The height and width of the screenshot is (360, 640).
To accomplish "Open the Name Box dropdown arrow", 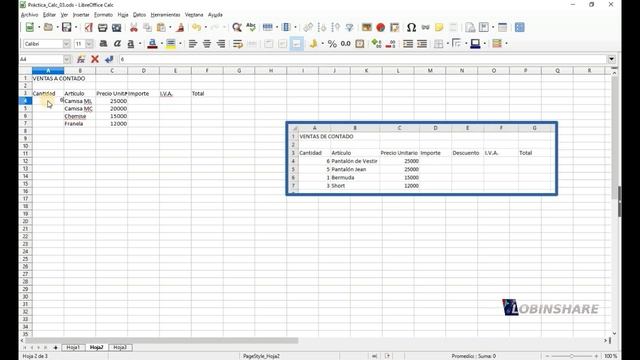I will [x=67, y=59].
